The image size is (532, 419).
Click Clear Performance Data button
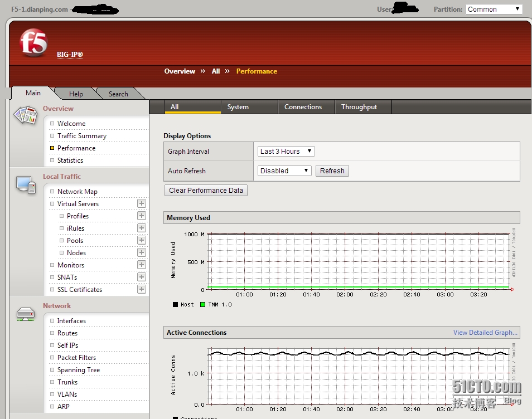coord(206,190)
